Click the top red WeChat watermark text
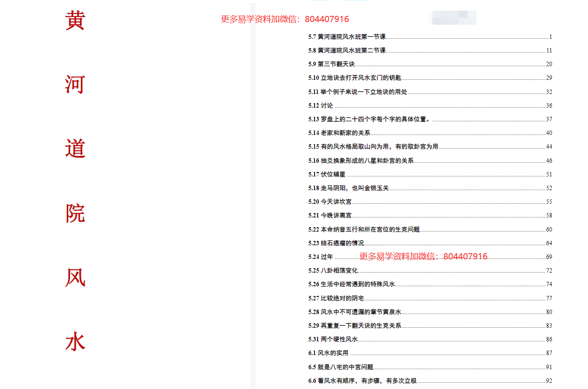 click(285, 19)
